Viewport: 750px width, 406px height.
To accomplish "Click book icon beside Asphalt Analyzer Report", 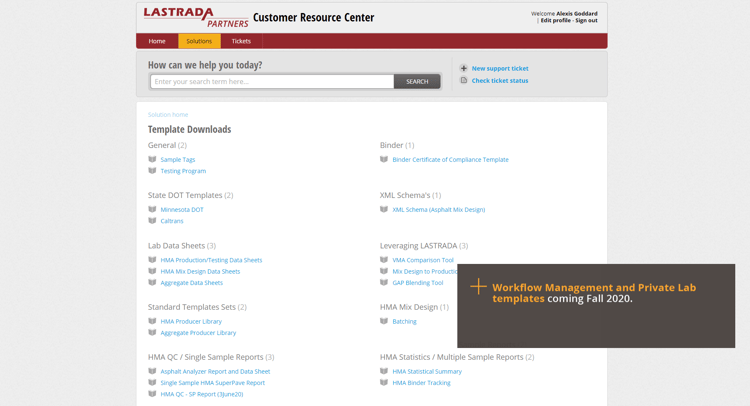I will point(152,371).
